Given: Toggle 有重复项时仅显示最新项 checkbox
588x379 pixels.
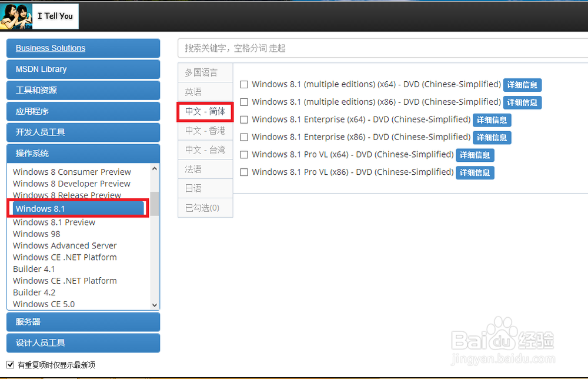Looking at the screenshot, I should 10,364.
